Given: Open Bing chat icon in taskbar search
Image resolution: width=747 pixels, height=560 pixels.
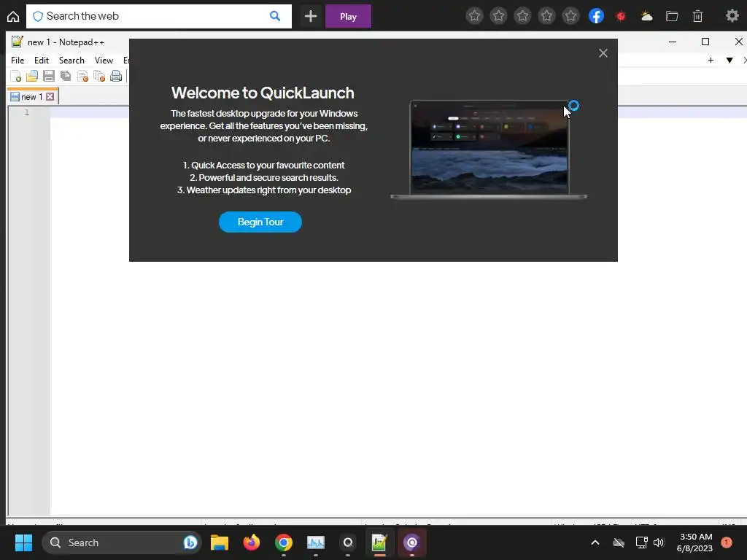Looking at the screenshot, I should click(190, 542).
